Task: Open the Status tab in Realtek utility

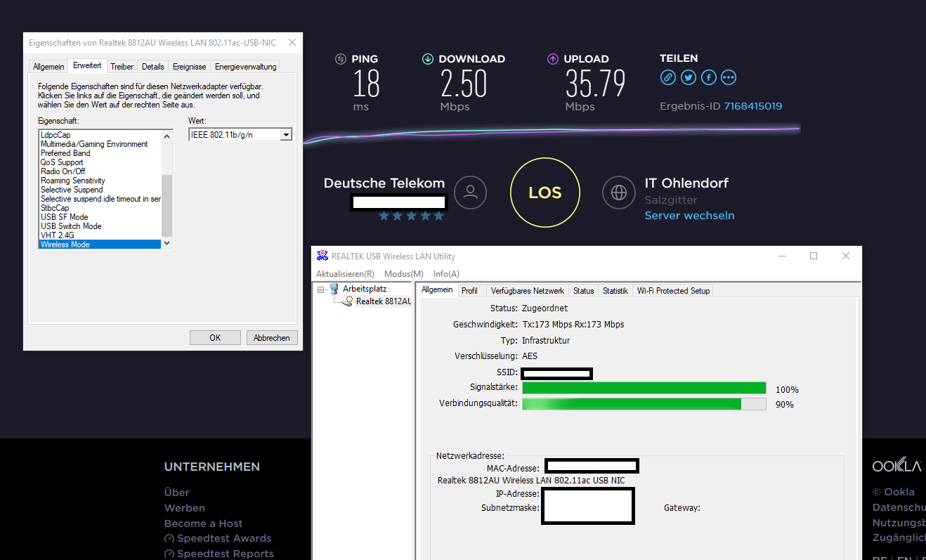Action: pos(583,291)
